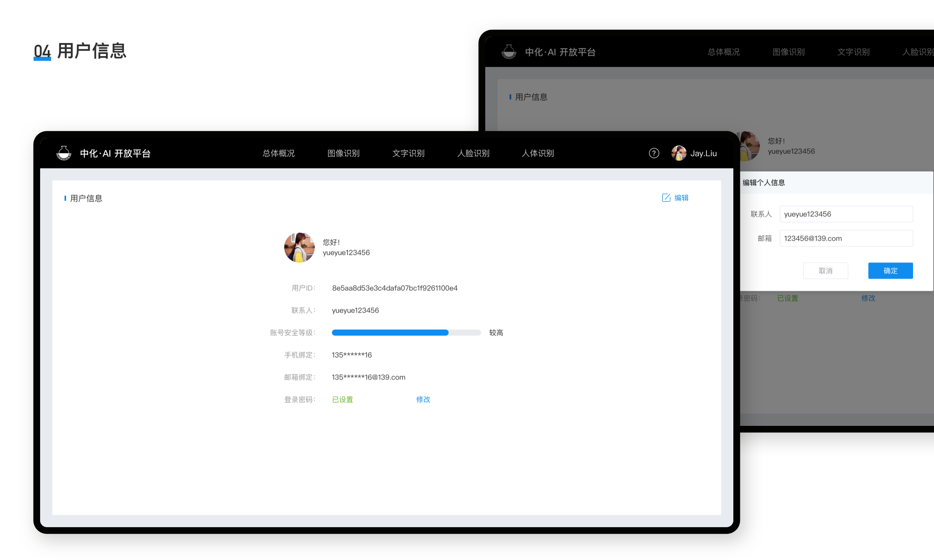The width and height of the screenshot is (934, 560).
Task: Select 文字识别 in front navbar
Action: point(409,153)
